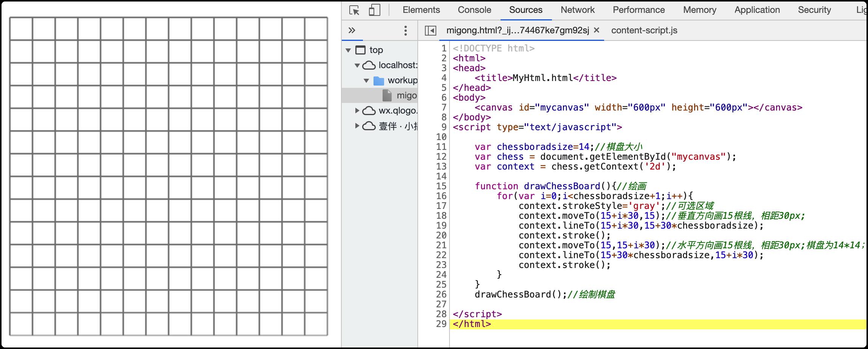Image resolution: width=868 pixels, height=349 pixels.
Task: Click the 'text/javascript' attribute value
Action: (570, 127)
